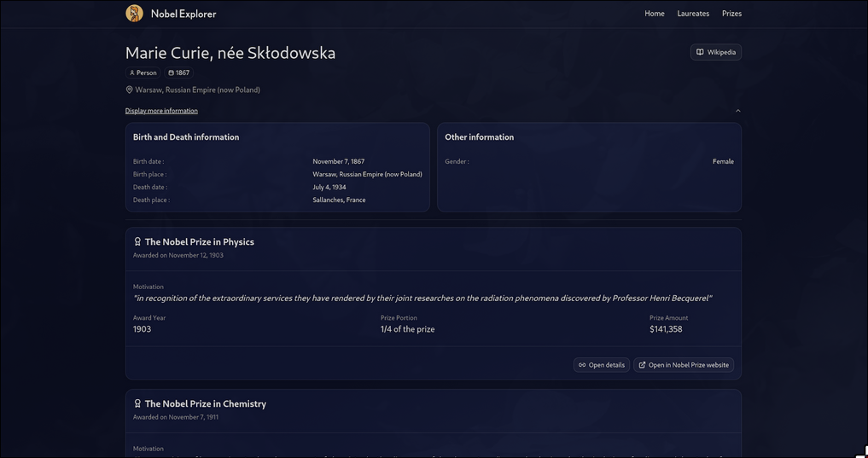Click the location pin icon beside Warsaw
The height and width of the screenshot is (458, 868).
click(x=130, y=90)
